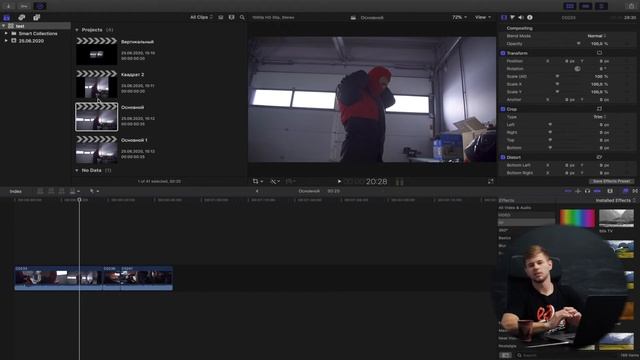Screen dimensions: 640x360
Task: Show the Photos and Audio sidebar
Action: click(x=22, y=18)
